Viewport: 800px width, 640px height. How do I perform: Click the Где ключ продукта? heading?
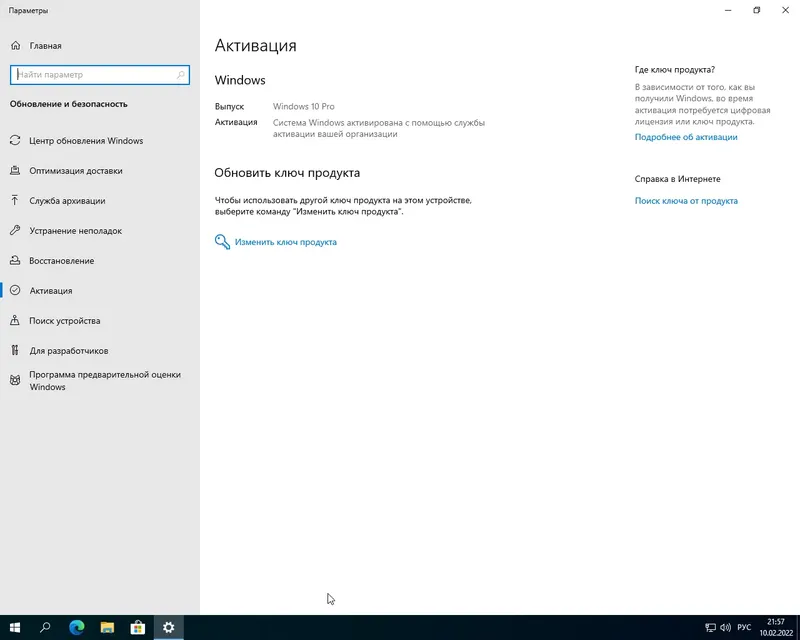(674, 69)
